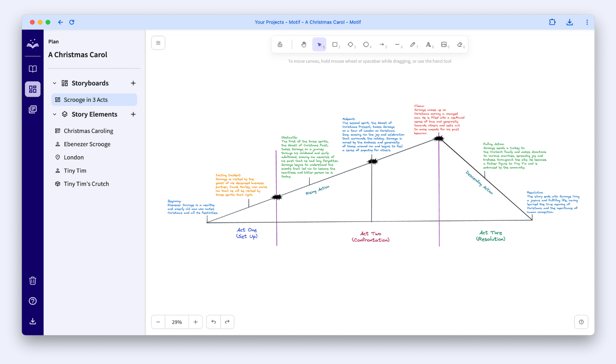Select the Midpoint text block
This screenshot has width=616, height=364.
373,135
